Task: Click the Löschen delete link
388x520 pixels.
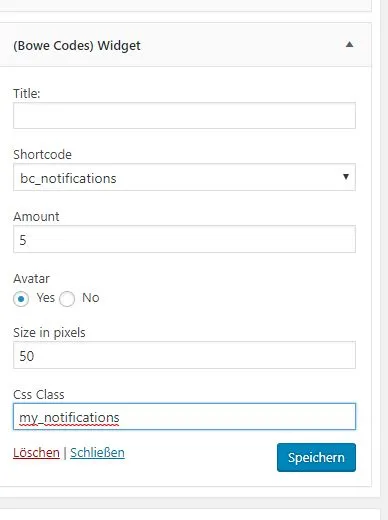Action: point(36,453)
